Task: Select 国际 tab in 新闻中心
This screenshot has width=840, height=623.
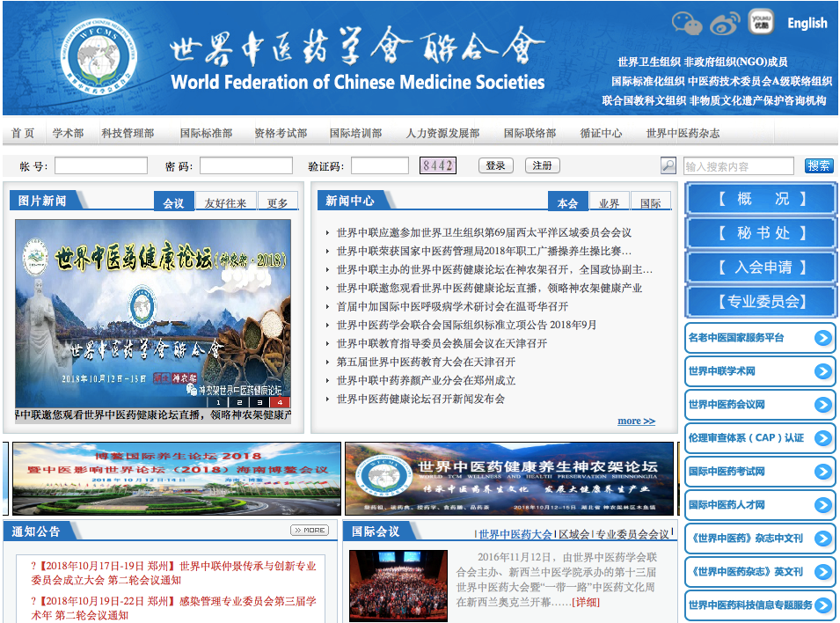Action: (650, 202)
